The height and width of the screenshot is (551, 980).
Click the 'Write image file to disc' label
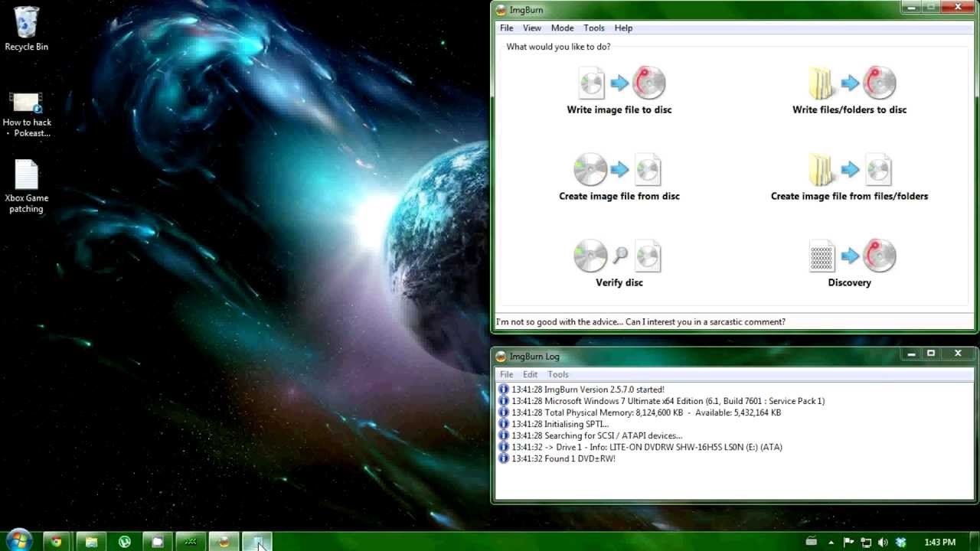[x=619, y=109]
